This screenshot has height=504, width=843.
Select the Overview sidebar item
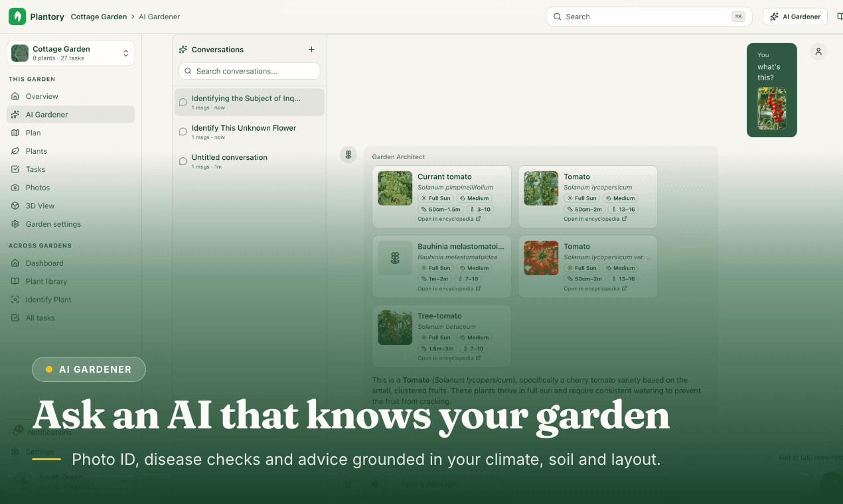pos(70,96)
